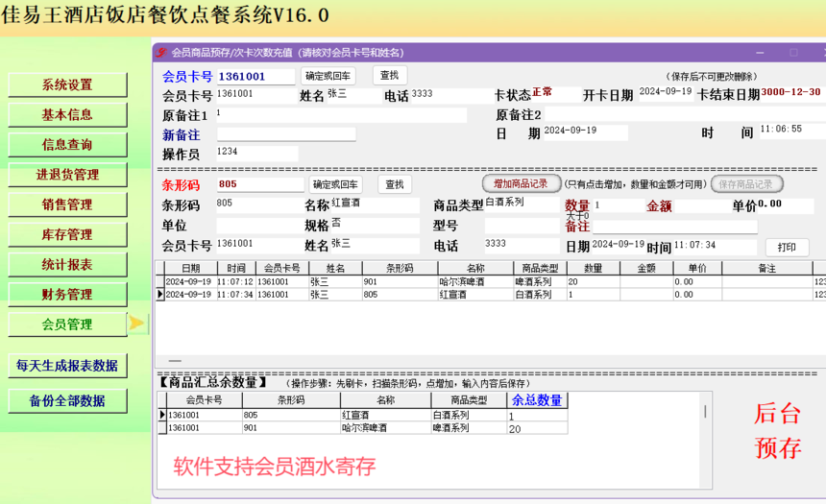Click 确定或回车 next to barcode input
The width and height of the screenshot is (826, 504).
pos(335,184)
